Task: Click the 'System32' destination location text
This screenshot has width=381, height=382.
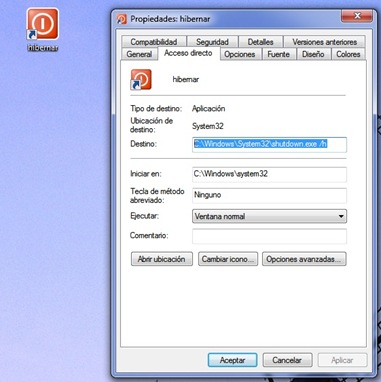Action: (208, 126)
